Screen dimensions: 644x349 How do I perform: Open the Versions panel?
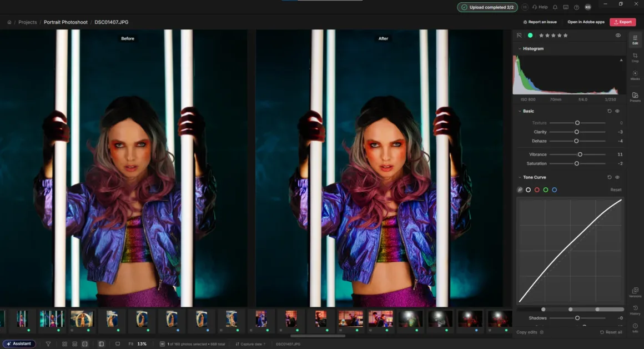[635, 292]
